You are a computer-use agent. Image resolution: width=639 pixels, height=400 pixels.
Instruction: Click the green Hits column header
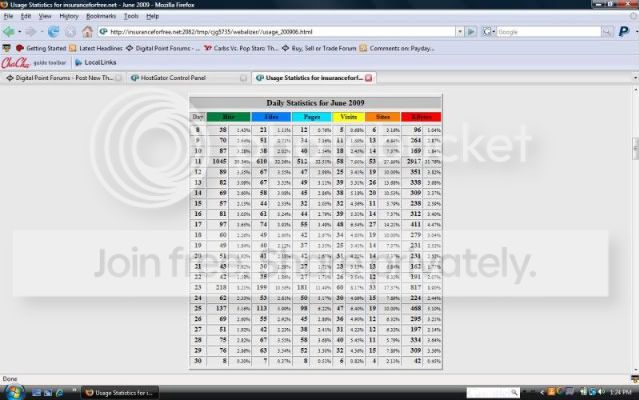[x=228, y=117]
